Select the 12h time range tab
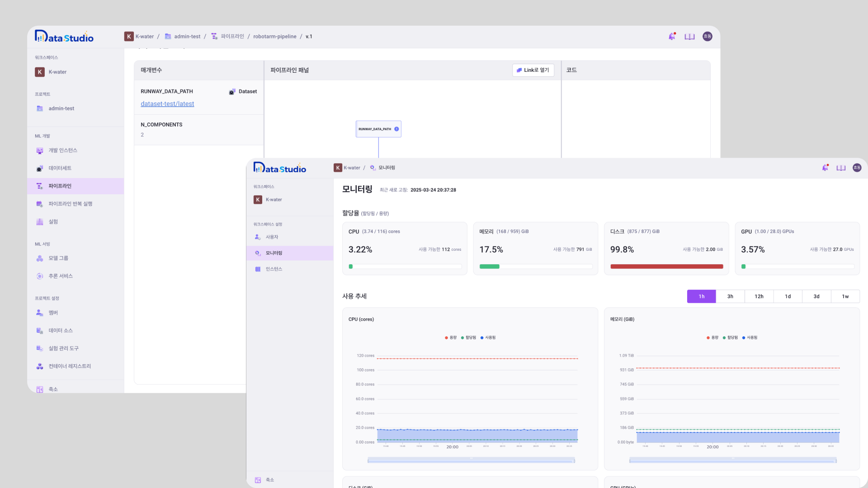Screen dimensions: 868x488 click(759, 296)
